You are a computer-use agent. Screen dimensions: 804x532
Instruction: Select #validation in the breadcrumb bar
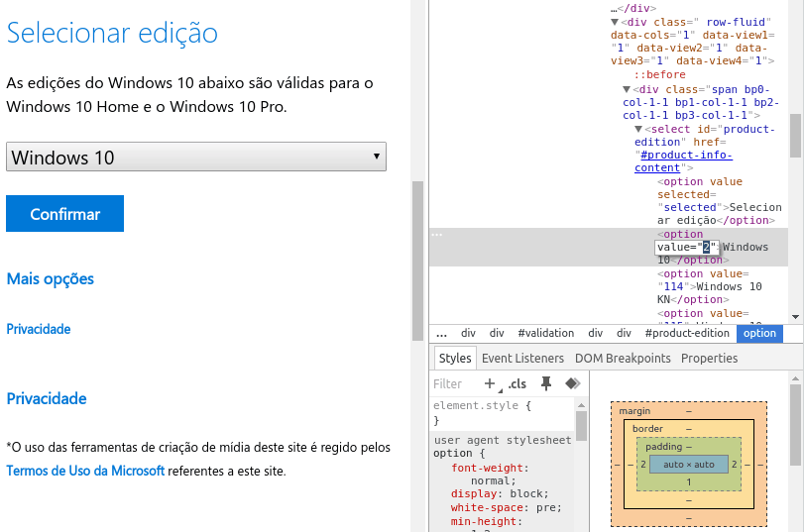coord(546,333)
